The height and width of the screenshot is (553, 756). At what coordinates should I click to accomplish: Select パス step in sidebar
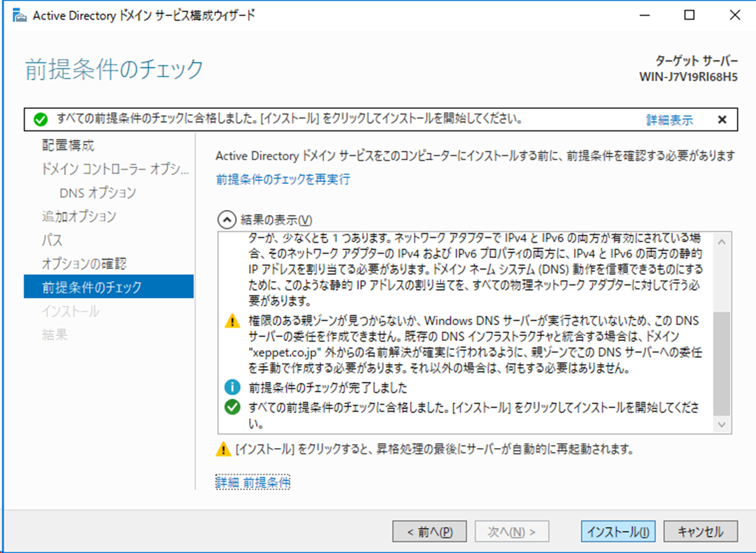[52, 240]
